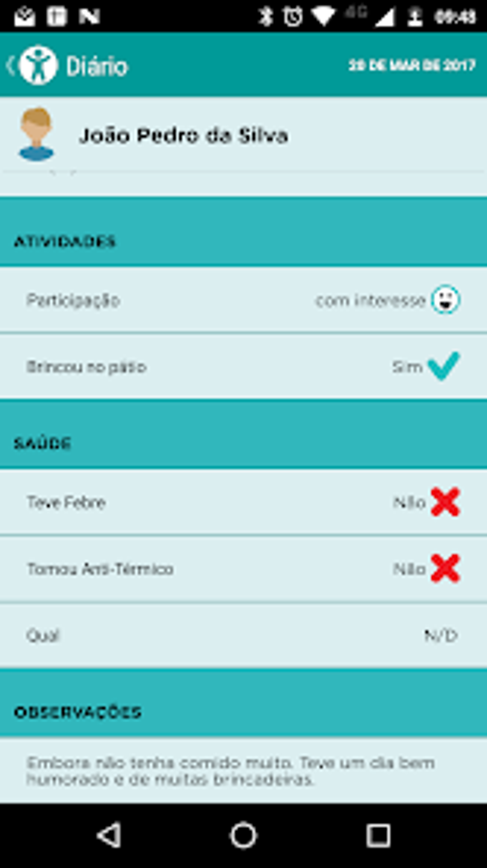Tap the Diário app logo icon
This screenshot has height=868, width=487.
pos(39,65)
